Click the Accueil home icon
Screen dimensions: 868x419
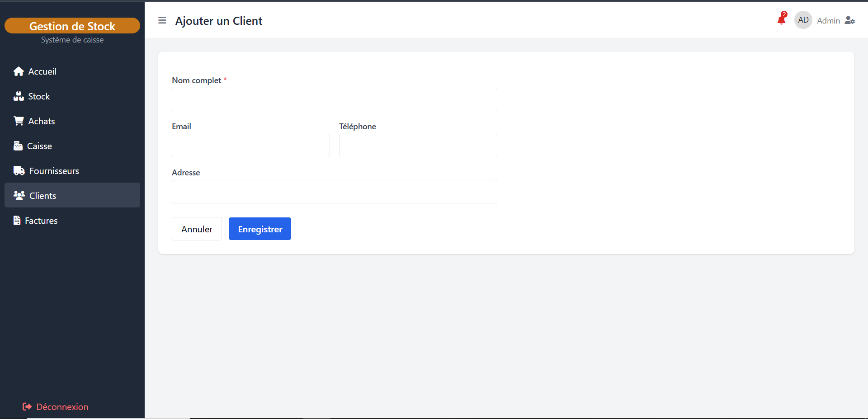tap(19, 71)
